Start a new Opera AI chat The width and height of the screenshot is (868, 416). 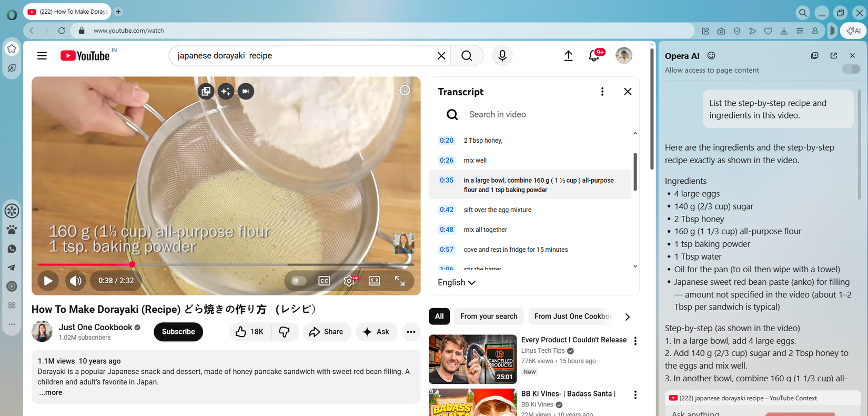tap(815, 55)
